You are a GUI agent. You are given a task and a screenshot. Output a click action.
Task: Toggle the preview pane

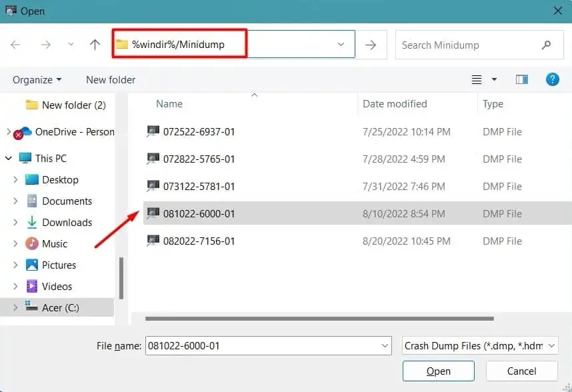point(521,79)
